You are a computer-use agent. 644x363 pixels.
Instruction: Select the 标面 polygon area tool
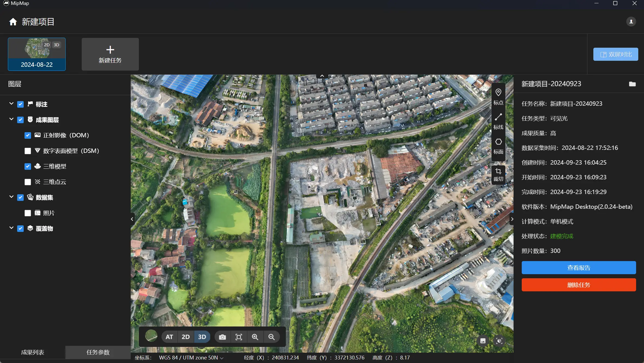[498, 146]
